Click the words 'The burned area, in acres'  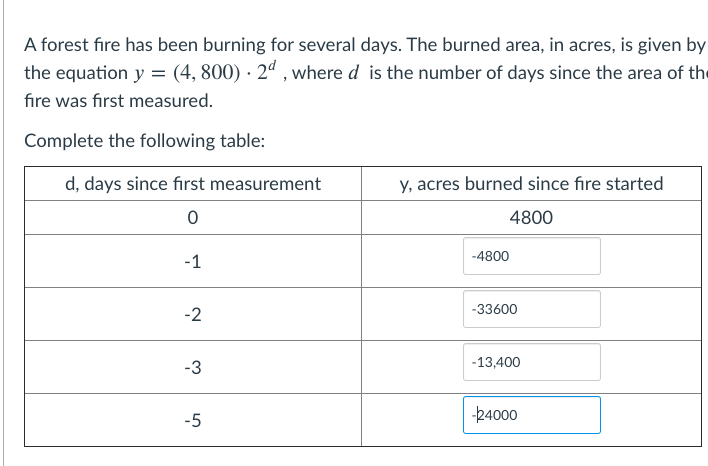click(x=512, y=45)
